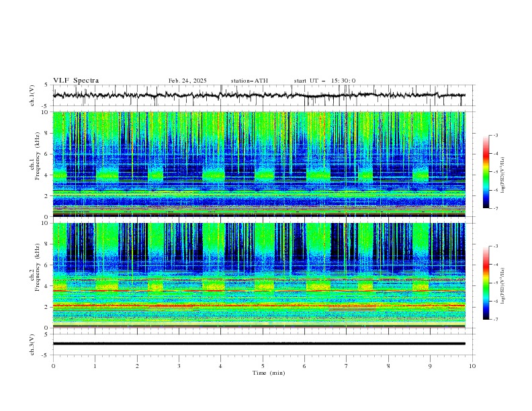Click the "8" kHz tick of ch.2 spectrogram

[x=47, y=244]
